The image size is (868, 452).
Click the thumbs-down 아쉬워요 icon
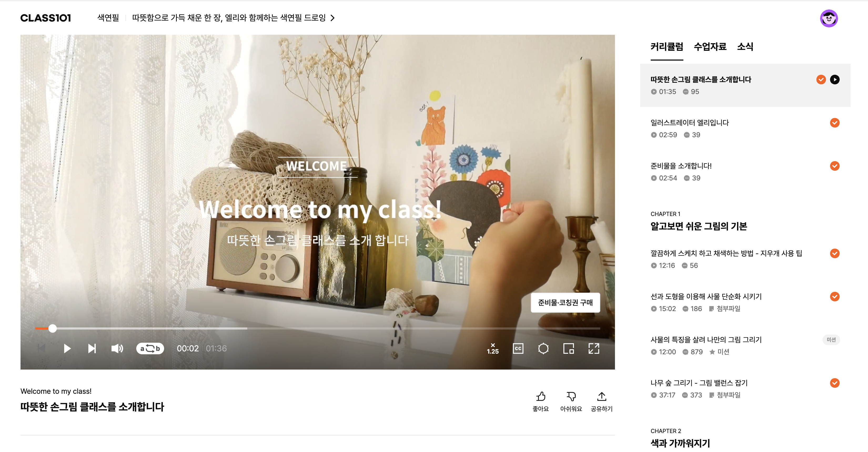pos(571,396)
